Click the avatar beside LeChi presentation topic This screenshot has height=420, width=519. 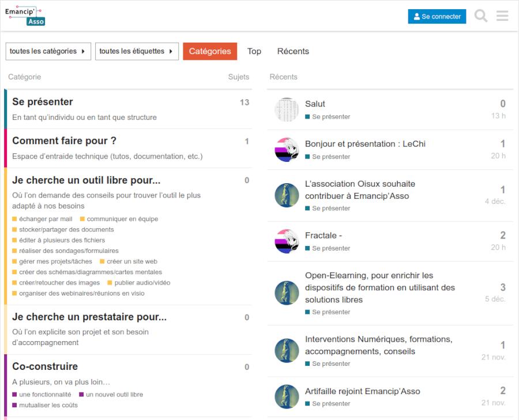(287, 149)
